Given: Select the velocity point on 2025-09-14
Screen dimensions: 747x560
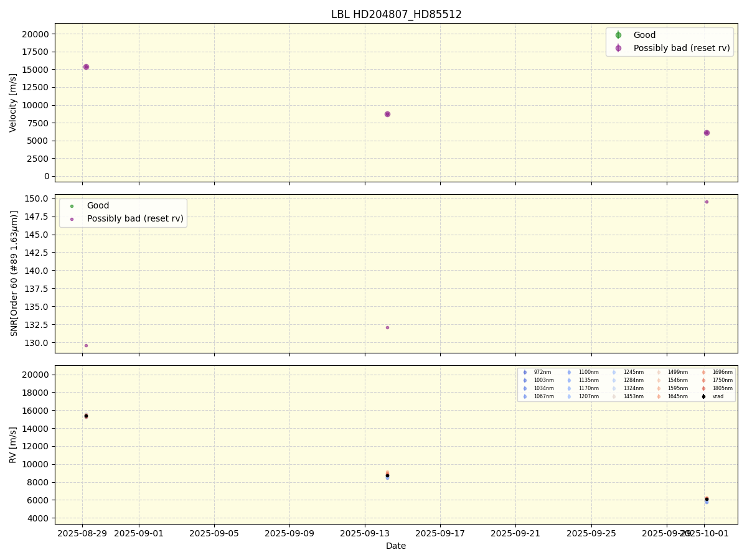Looking at the screenshot, I should pyautogui.click(x=387, y=114).
